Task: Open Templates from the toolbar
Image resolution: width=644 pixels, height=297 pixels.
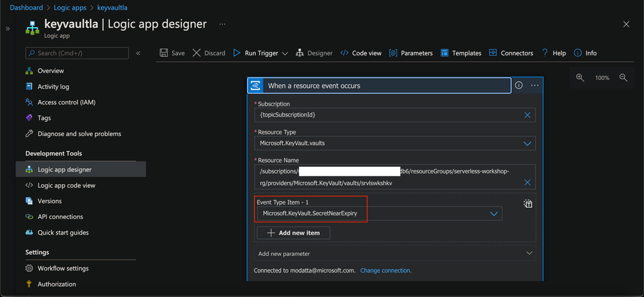Action: pos(461,53)
